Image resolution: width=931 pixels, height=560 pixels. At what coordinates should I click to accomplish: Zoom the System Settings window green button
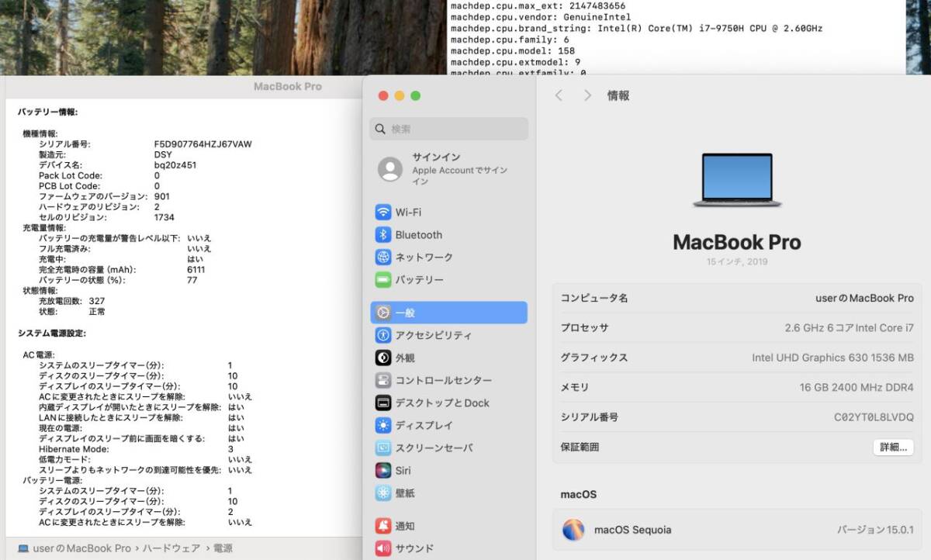click(415, 95)
